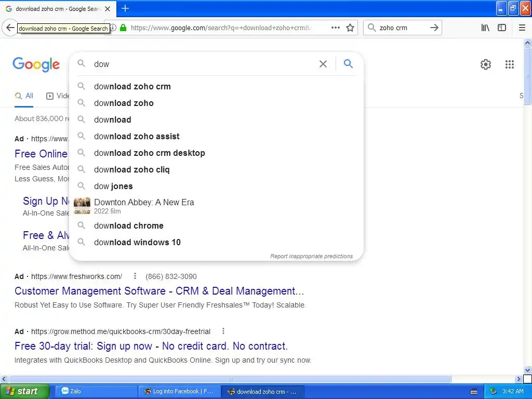
Task: Click the Google logo
Action: click(x=36, y=64)
